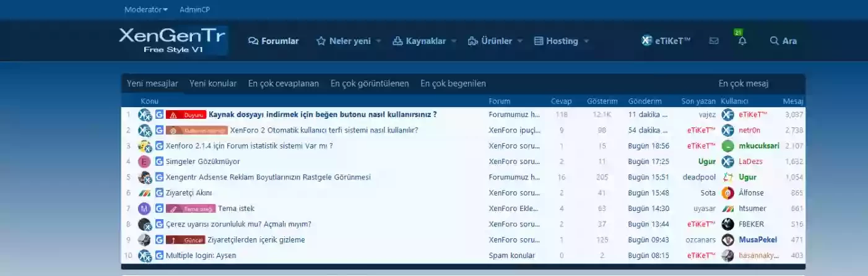
Task: Click avatar next to user LaDezs
Action: [x=728, y=162]
